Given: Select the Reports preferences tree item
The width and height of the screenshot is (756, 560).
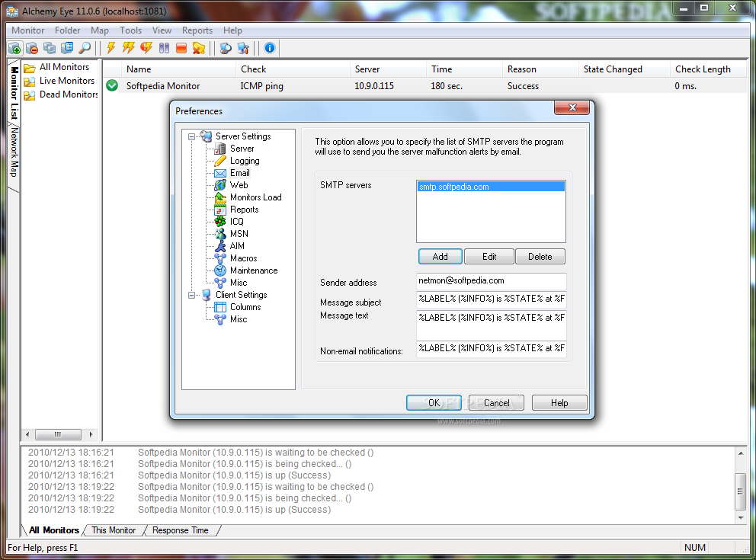Looking at the screenshot, I should pos(244,210).
